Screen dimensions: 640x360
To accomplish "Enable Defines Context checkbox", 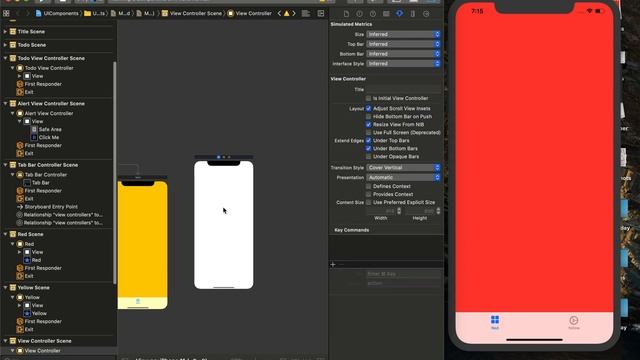I will click(x=369, y=186).
